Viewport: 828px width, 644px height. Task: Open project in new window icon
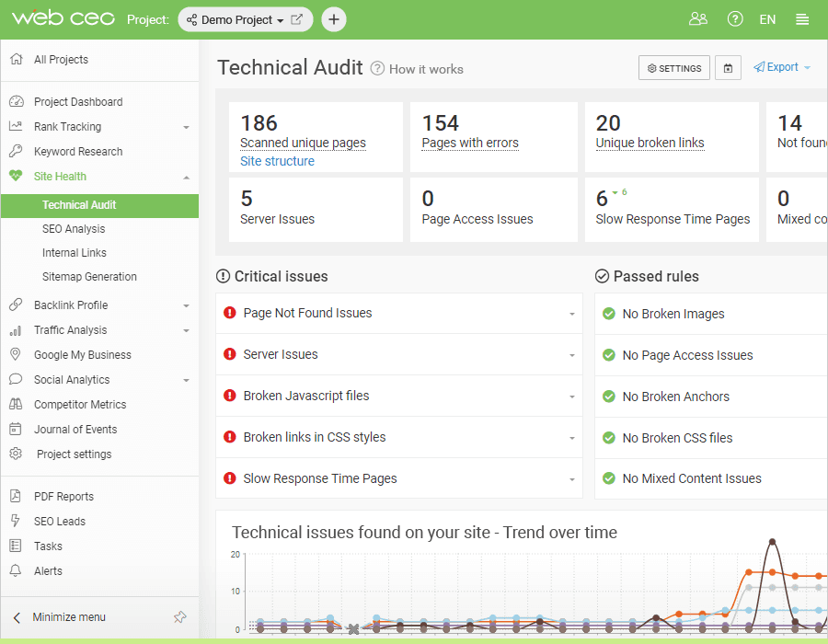click(x=297, y=19)
